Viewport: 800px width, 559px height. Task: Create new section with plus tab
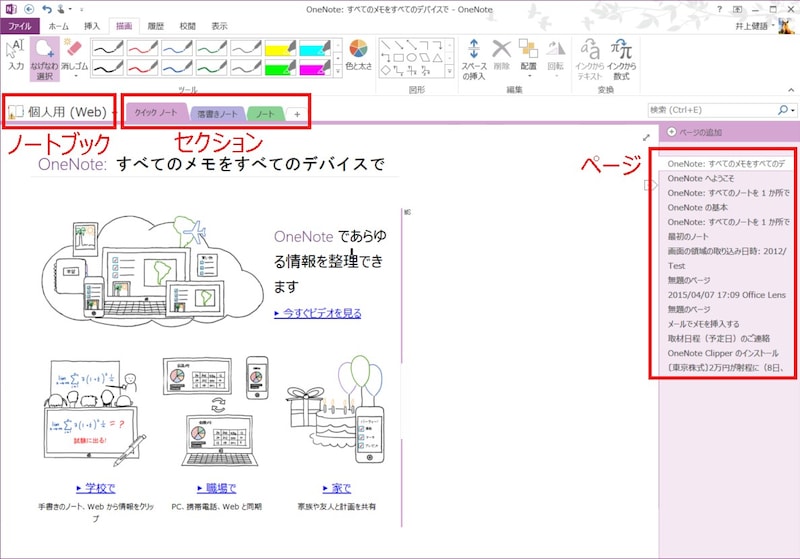(297, 114)
